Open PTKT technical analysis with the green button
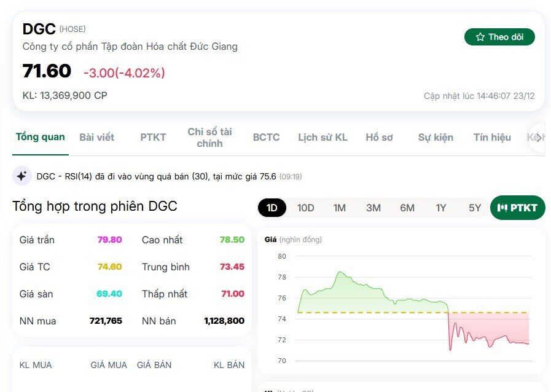Screen dimensions: 551x392 517,208
